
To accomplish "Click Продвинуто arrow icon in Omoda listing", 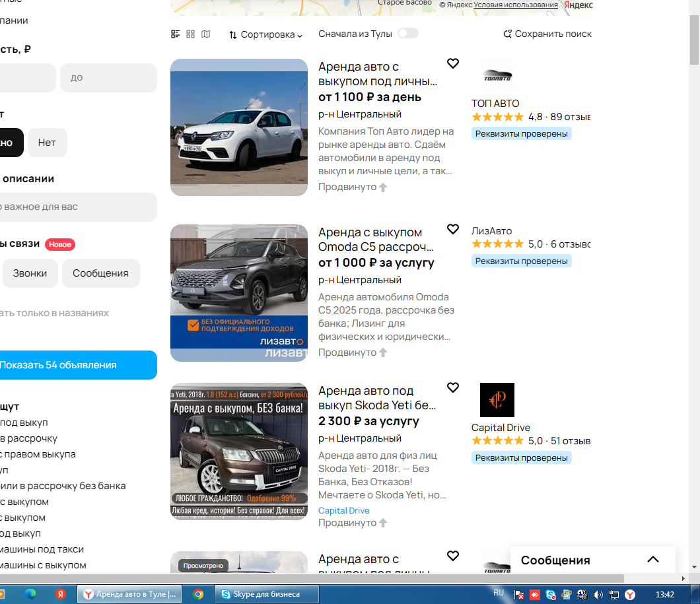I will coord(383,353).
